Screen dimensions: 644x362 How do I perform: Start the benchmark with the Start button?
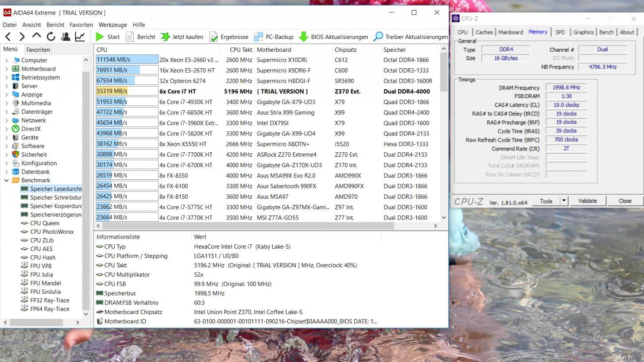108,37
